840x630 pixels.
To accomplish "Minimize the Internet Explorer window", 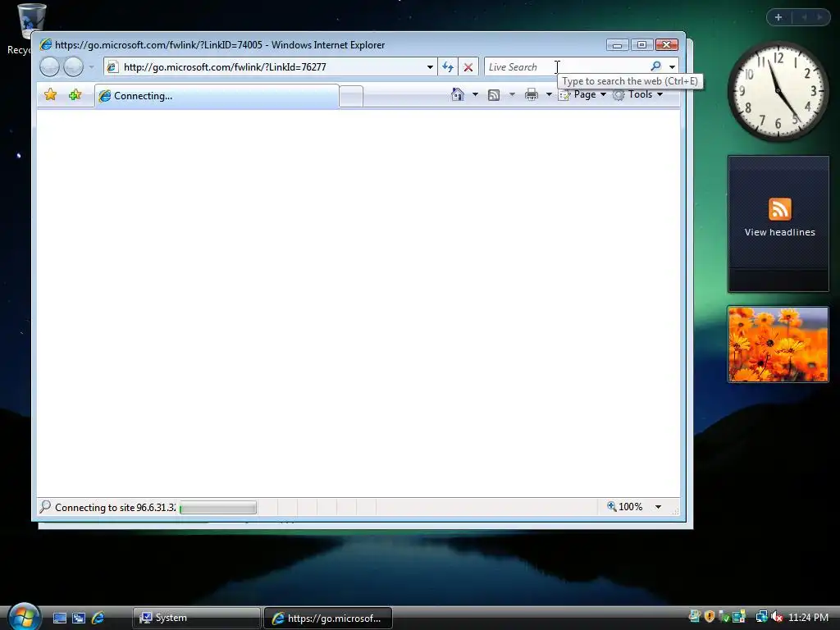I will tap(617, 45).
